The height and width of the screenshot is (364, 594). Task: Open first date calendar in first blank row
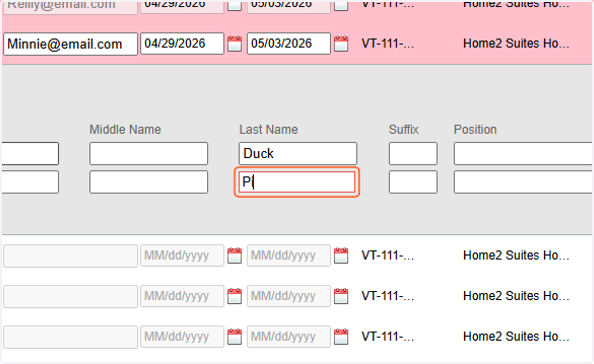coord(234,256)
